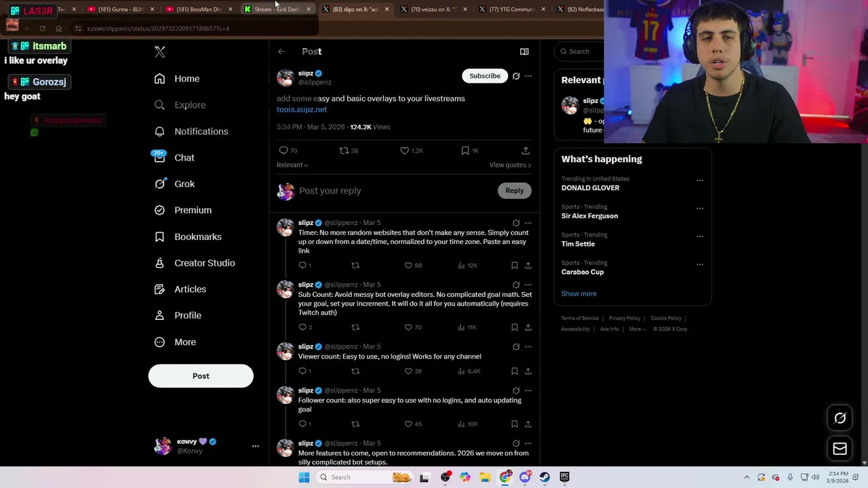Screen dimensions: 868x488
Task: Click the X logo in sidebar
Action: (160, 52)
